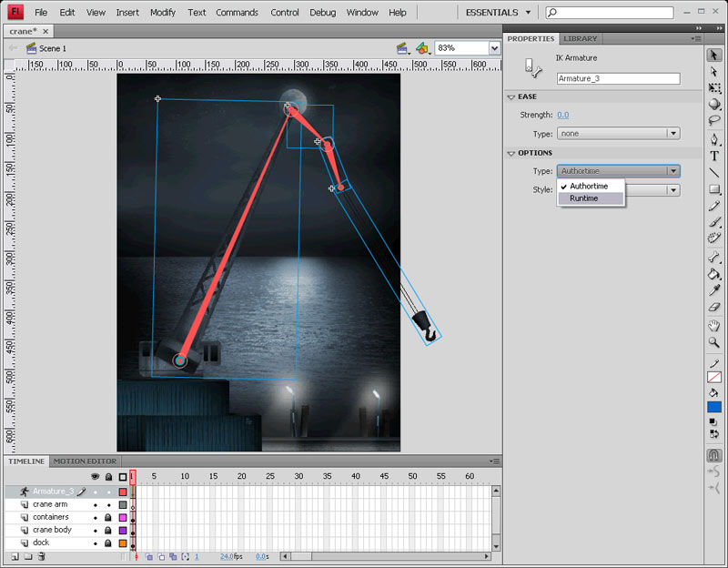Select the Zoom magnifier tool
The width and height of the screenshot is (728, 568).
(714, 342)
